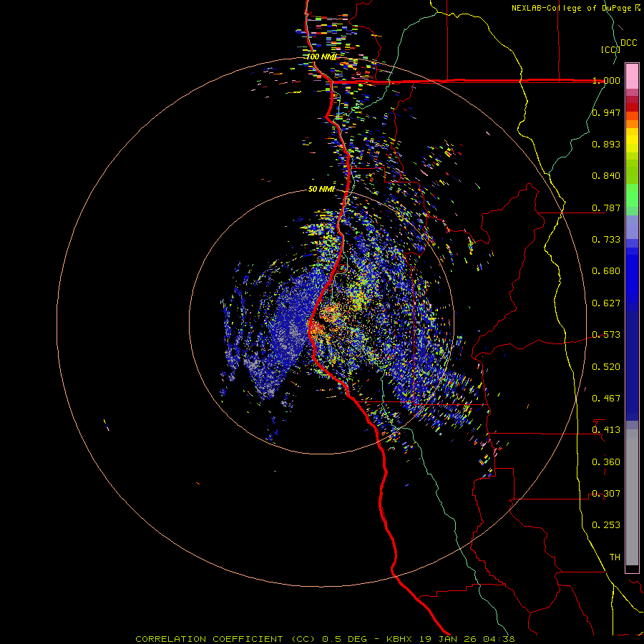Click the 0.5 DEG elevation text
Image resolution: width=644 pixels, height=644 pixels.
[344, 639]
